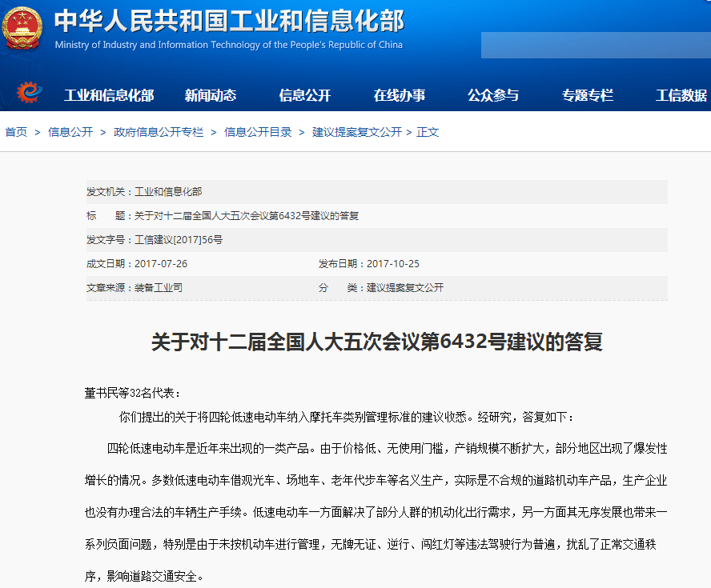Click 装备工业司 in the 文章来源 row
The height and width of the screenshot is (588, 711).
[x=148, y=286]
